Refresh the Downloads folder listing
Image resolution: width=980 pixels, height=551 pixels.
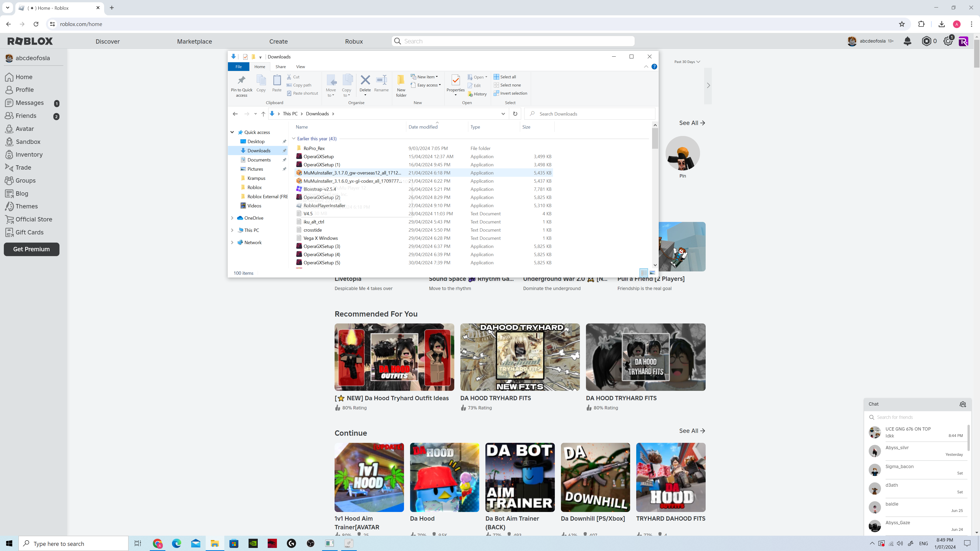point(515,114)
